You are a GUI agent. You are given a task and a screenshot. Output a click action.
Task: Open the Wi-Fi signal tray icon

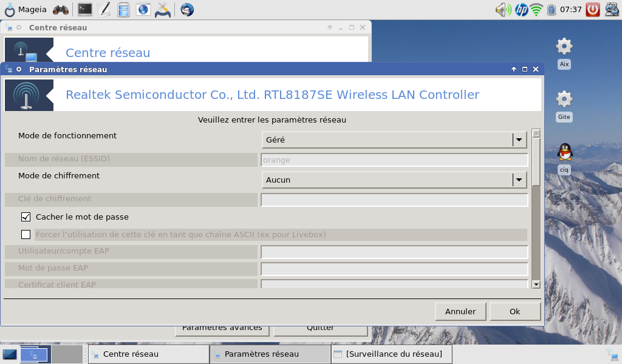(536, 10)
